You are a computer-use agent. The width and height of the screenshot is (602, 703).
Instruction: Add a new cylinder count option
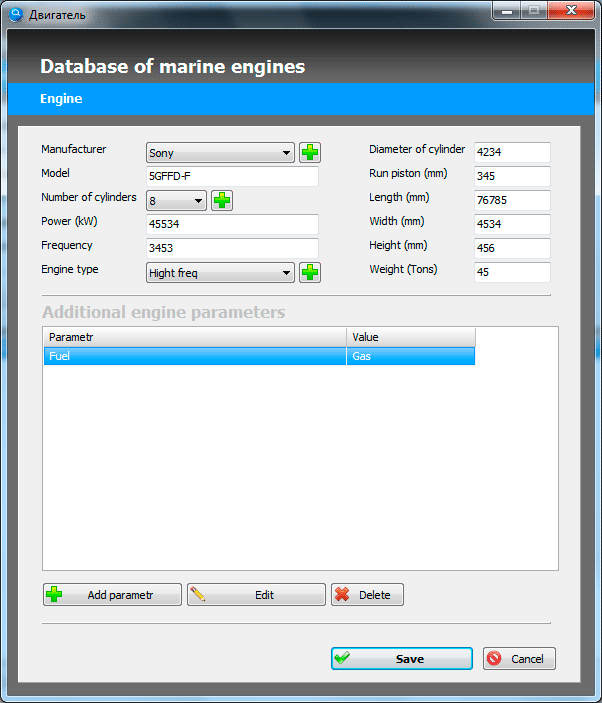tap(222, 200)
